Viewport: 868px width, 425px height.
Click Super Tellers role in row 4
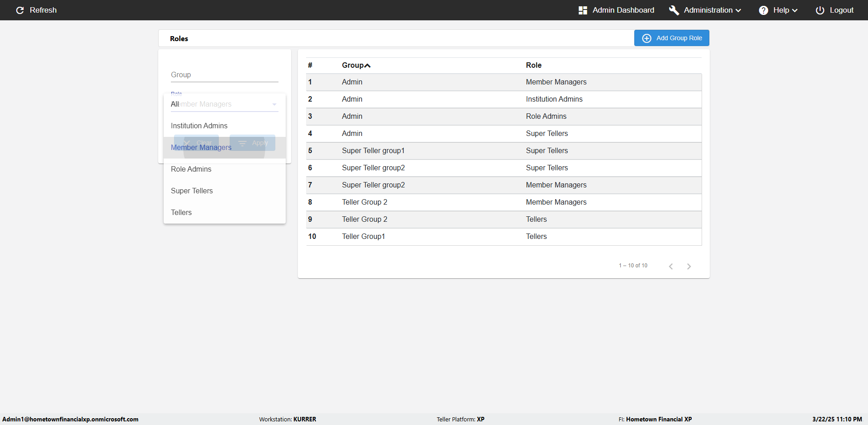click(547, 133)
